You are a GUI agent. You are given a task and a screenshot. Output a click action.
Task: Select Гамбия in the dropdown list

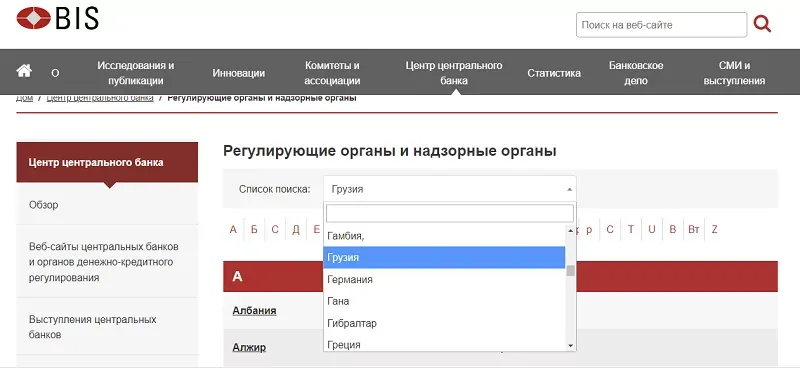pos(444,236)
